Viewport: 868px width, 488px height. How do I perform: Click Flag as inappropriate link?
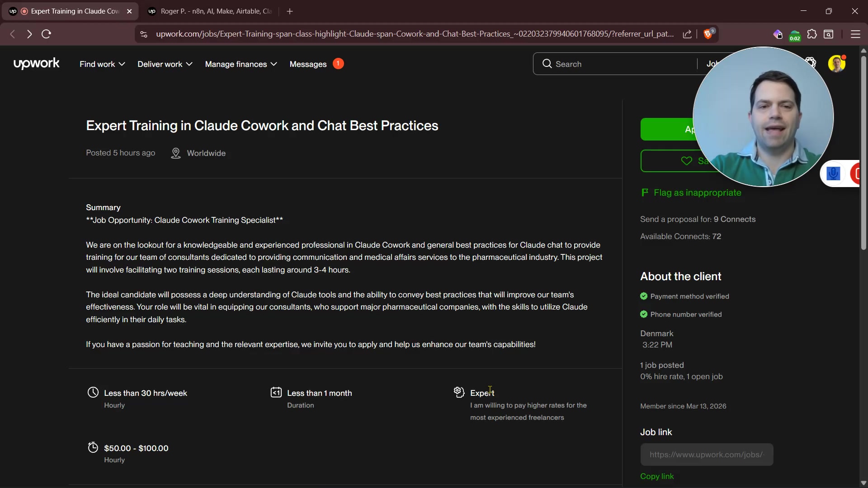click(697, 193)
